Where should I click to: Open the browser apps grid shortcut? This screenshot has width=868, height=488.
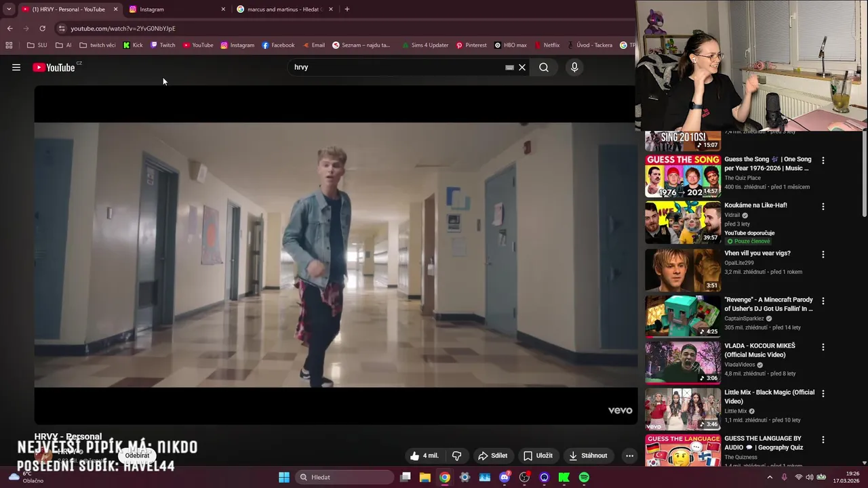click(9, 45)
